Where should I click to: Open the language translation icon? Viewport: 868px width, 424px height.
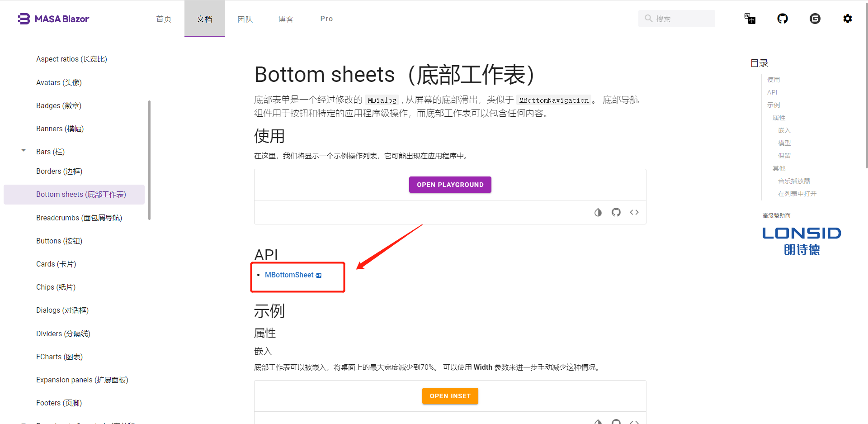tap(750, 19)
